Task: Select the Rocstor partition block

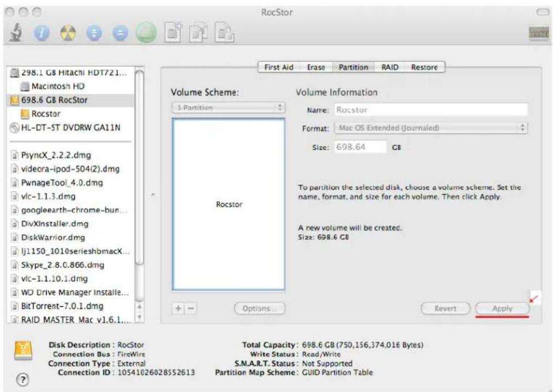Action: pyautogui.click(x=228, y=204)
